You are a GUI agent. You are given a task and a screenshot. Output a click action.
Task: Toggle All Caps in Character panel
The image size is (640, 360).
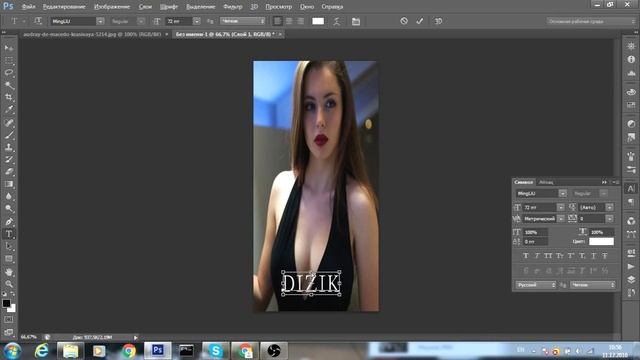pos(548,256)
